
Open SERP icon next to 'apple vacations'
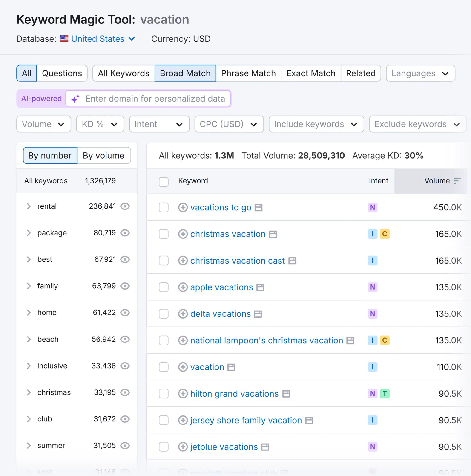(260, 287)
